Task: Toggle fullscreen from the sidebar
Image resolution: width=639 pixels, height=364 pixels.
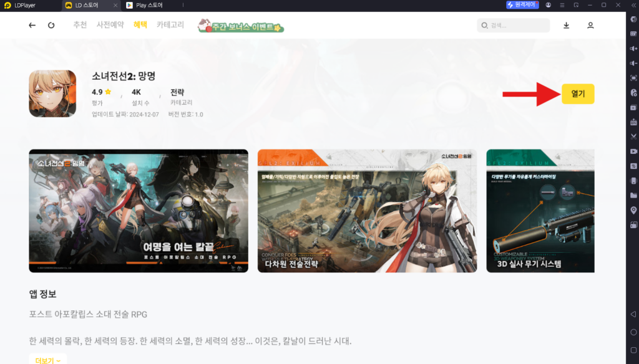Action: point(633,78)
